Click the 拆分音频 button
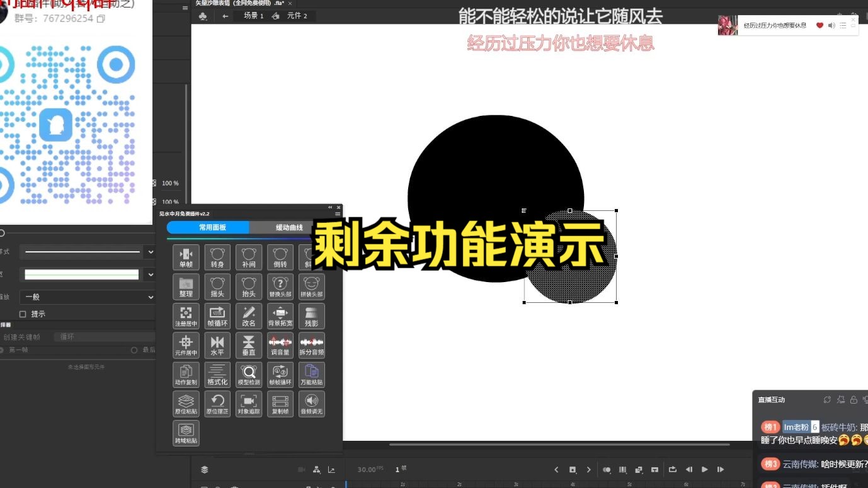 [x=312, y=345]
